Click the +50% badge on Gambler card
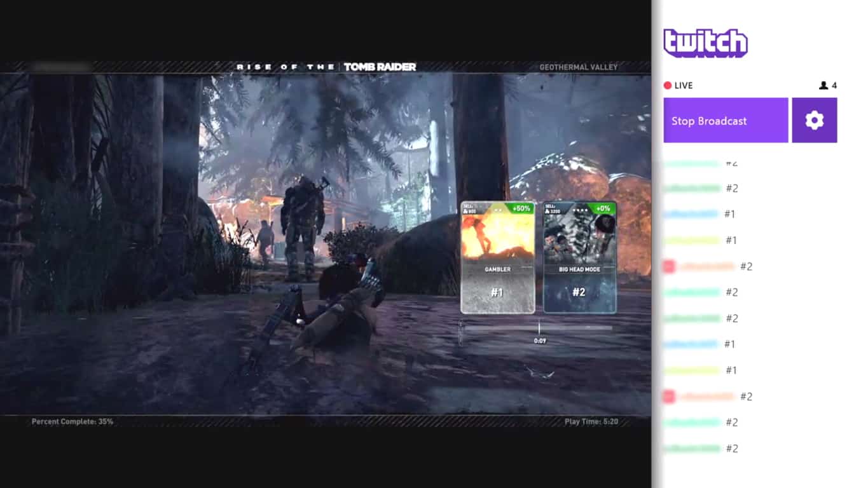Viewport: 868px width, 488px height. click(521, 208)
